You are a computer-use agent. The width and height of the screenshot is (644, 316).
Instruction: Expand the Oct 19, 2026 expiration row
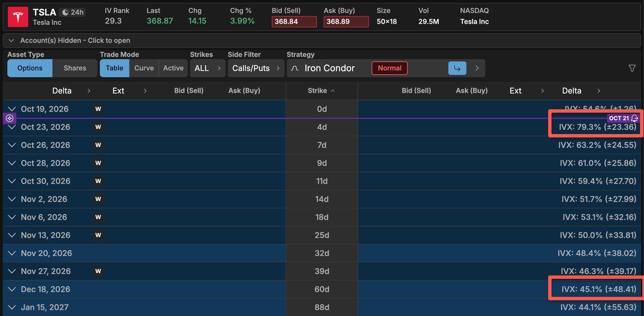(12, 109)
